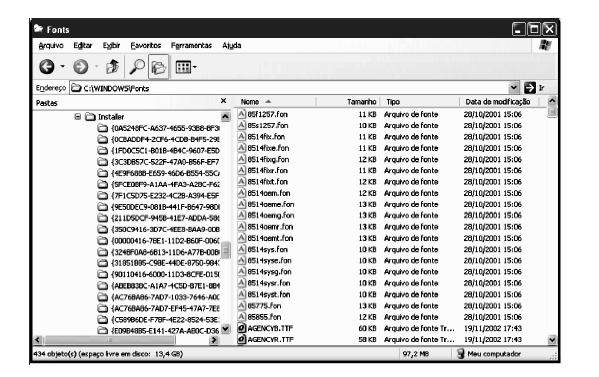Open the Forward history dropdown arrow
Image resolution: width=599 pixels, height=377 pixels.
[96, 67]
